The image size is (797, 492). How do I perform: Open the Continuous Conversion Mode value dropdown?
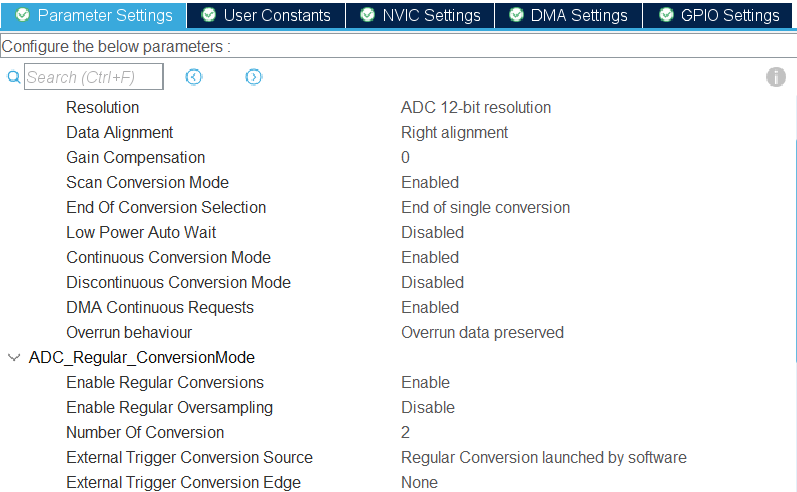point(430,257)
